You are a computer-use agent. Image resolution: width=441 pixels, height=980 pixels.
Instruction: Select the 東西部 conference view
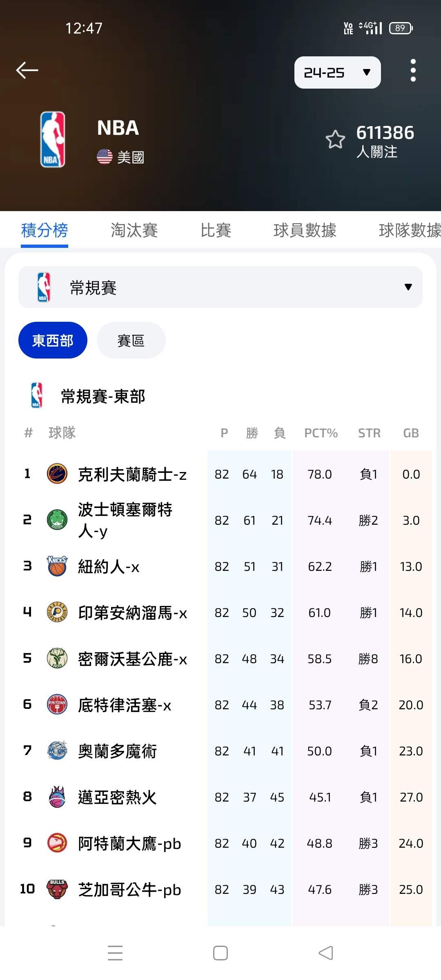coord(53,340)
